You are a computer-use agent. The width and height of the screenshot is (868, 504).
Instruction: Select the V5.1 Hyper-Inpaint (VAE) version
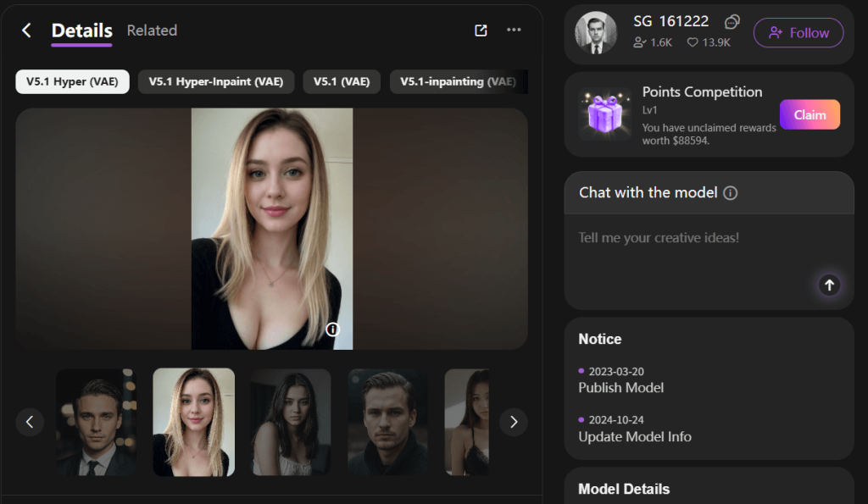(x=216, y=82)
